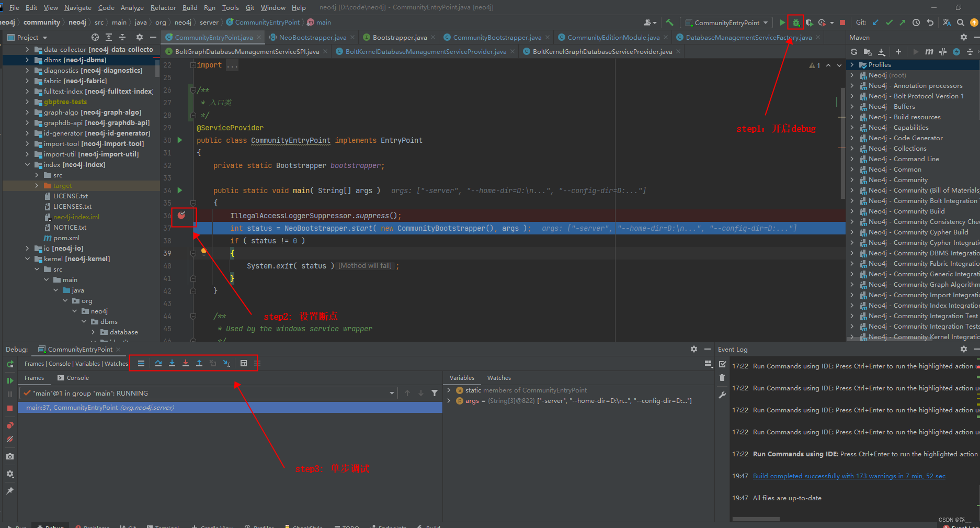Viewport: 980px width, 528px height.
Task: Open the Navigate menu
Action: click(x=77, y=7)
